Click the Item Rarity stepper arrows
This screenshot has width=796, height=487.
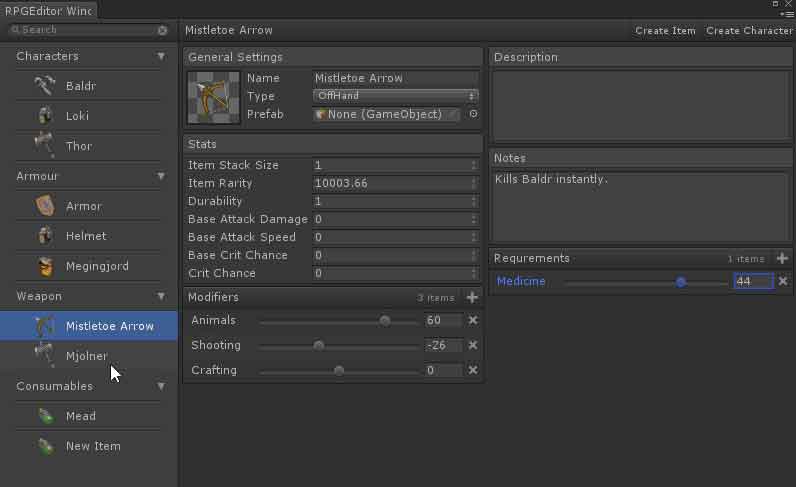point(474,183)
